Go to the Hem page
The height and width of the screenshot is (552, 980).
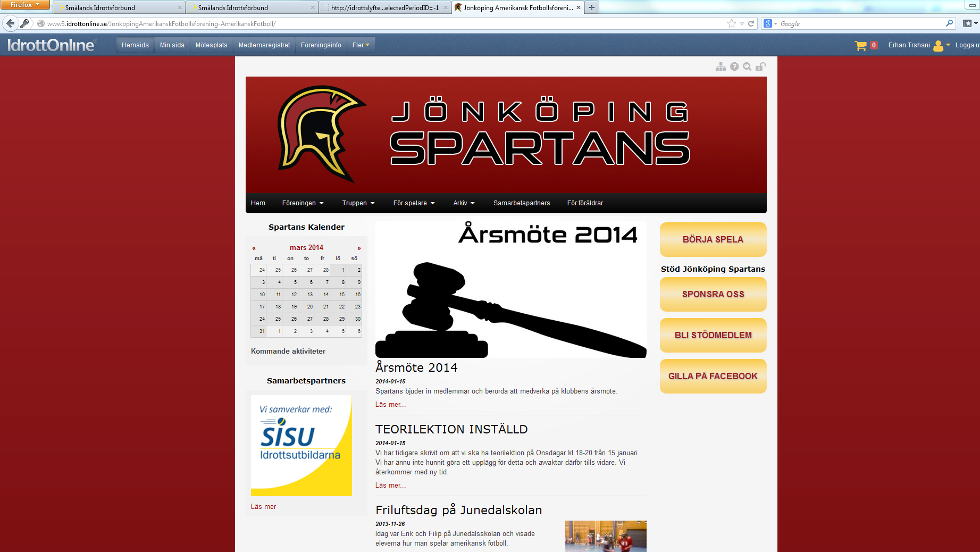(x=258, y=203)
